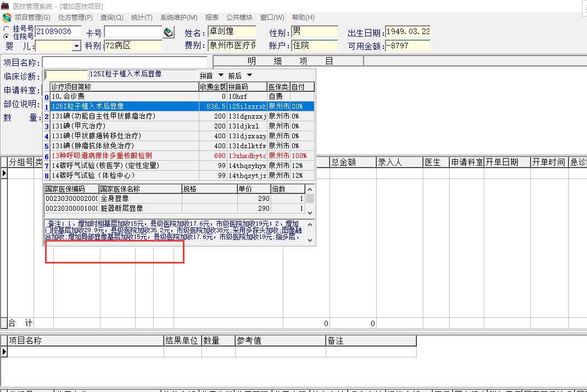Open the 公共模块 menu
Image resolution: width=587 pixels, height=392 pixels.
(x=239, y=18)
